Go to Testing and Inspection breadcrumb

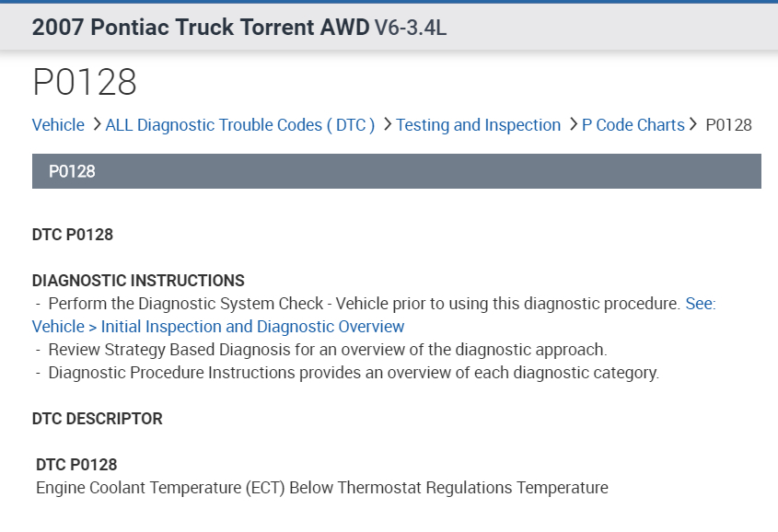478,125
